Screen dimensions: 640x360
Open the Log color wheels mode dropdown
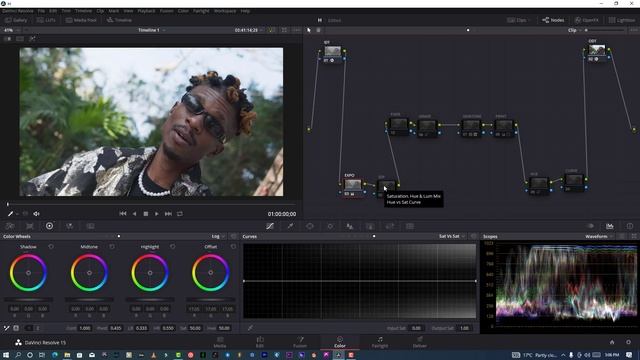(x=218, y=236)
